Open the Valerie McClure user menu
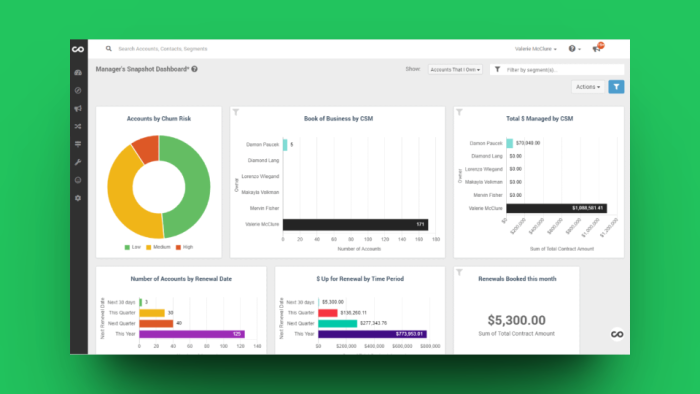Screen dimensions: 700x394 coord(536,49)
